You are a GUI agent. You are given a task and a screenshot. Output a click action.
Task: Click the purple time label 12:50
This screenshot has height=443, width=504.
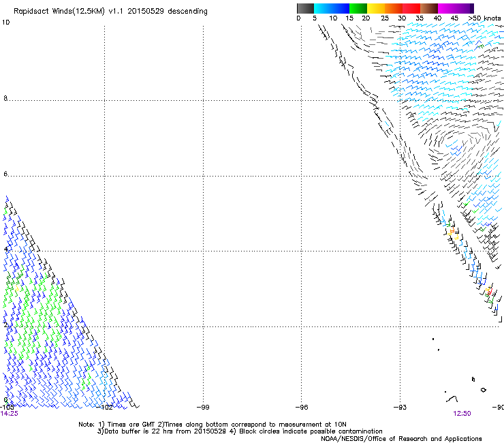[462, 414]
